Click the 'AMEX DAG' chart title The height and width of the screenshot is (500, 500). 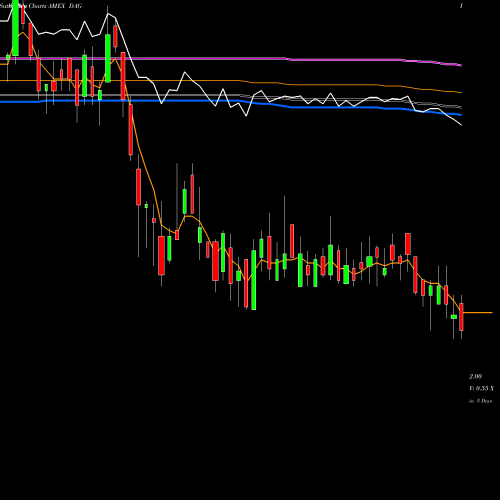pos(66,6)
